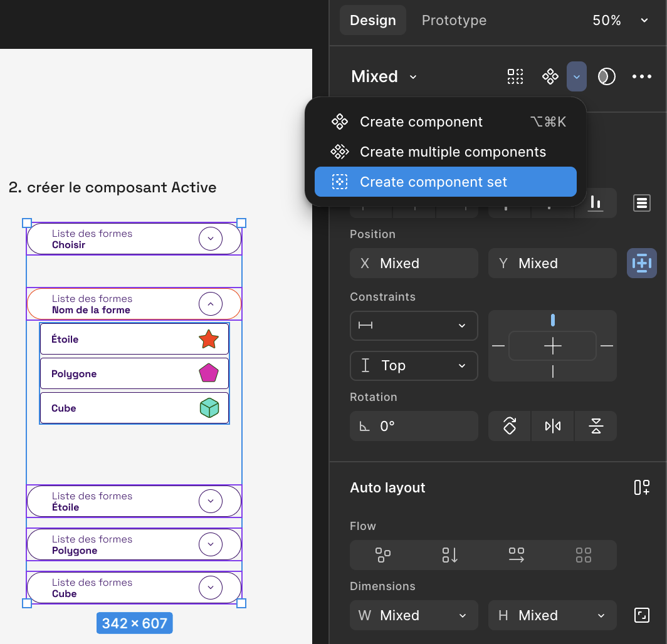
Task: Switch to the Prototype tab
Action: click(454, 21)
